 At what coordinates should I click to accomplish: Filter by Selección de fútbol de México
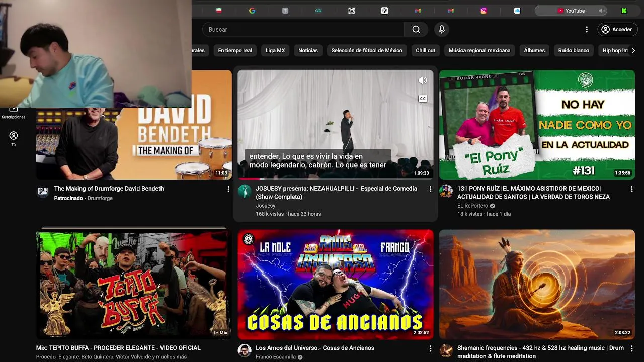tap(367, 50)
